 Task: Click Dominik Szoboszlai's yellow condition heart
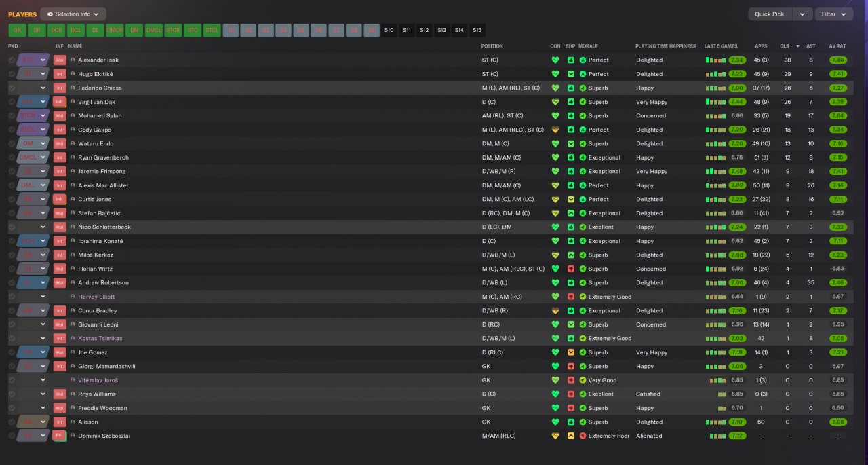coord(555,436)
